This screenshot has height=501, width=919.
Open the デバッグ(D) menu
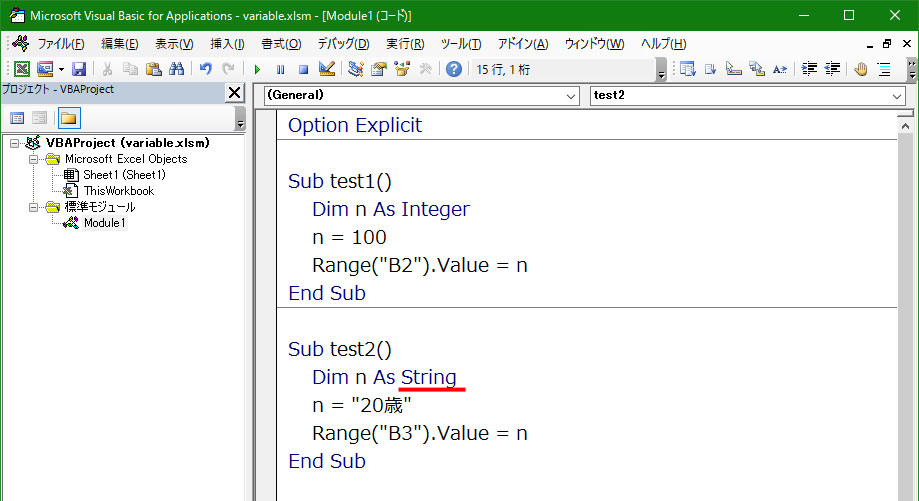point(343,44)
